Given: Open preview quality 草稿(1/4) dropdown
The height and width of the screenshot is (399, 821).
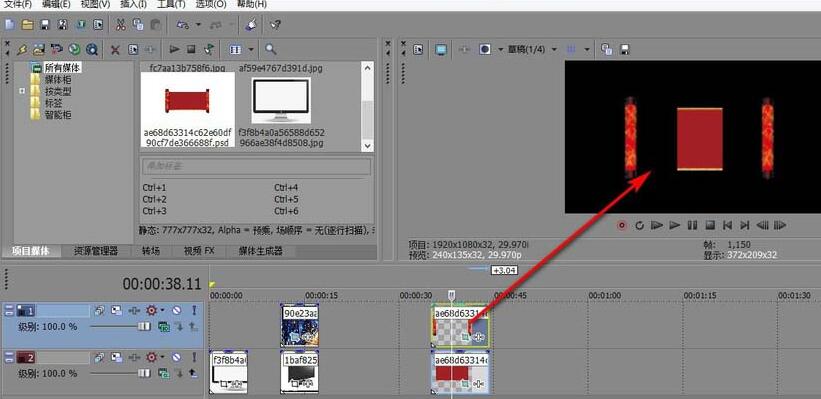Looking at the screenshot, I should coord(553,49).
